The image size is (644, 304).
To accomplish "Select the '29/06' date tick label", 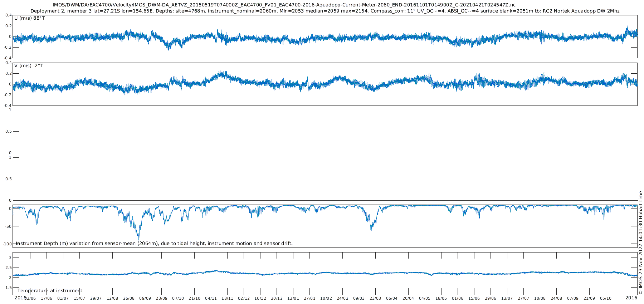I will click(x=491, y=298).
